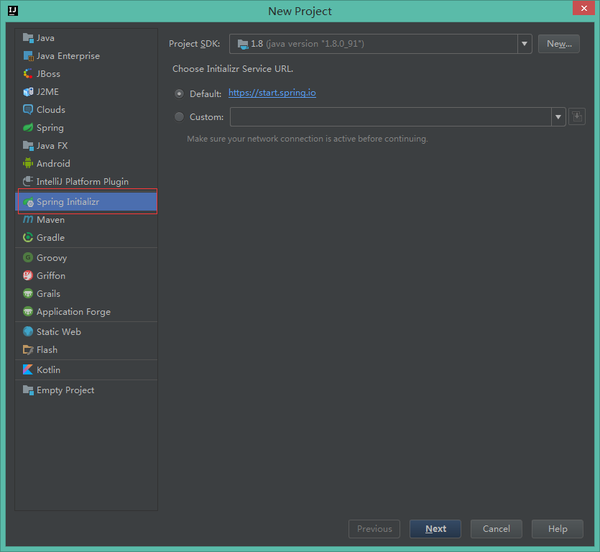The width and height of the screenshot is (600, 552).
Task: Click the Cancel button
Action: pyautogui.click(x=496, y=529)
